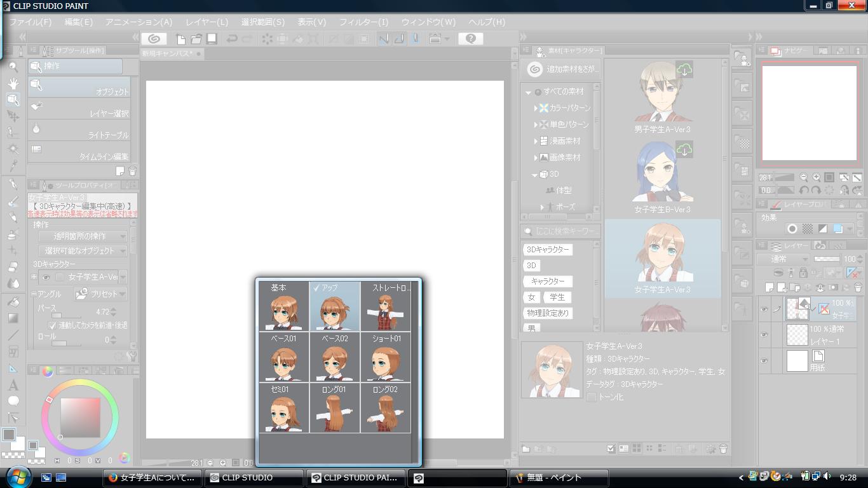Choose the ショート01 hairstyle thumbnail
This screenshot has width=868, height=488.
coord(386,357)
